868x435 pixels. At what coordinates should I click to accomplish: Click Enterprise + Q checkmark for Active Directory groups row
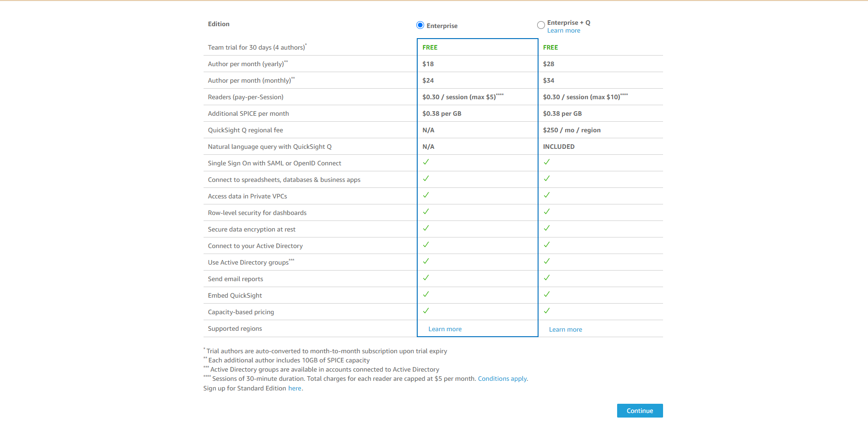[547, 261]
